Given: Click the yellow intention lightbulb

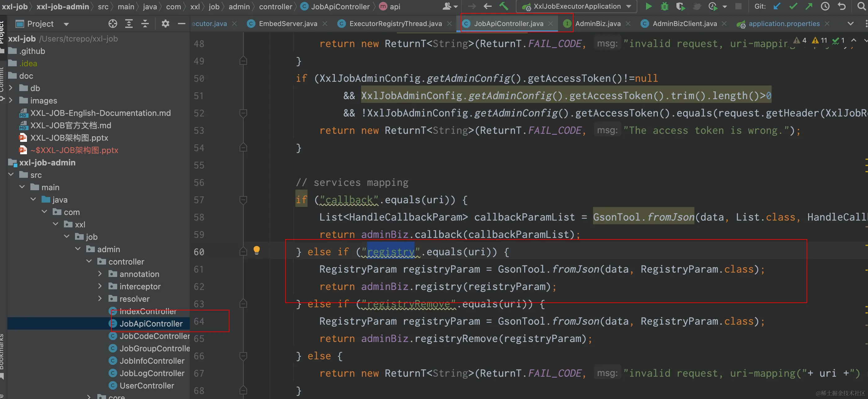Looking at the screenshot, I should [256, 250].
